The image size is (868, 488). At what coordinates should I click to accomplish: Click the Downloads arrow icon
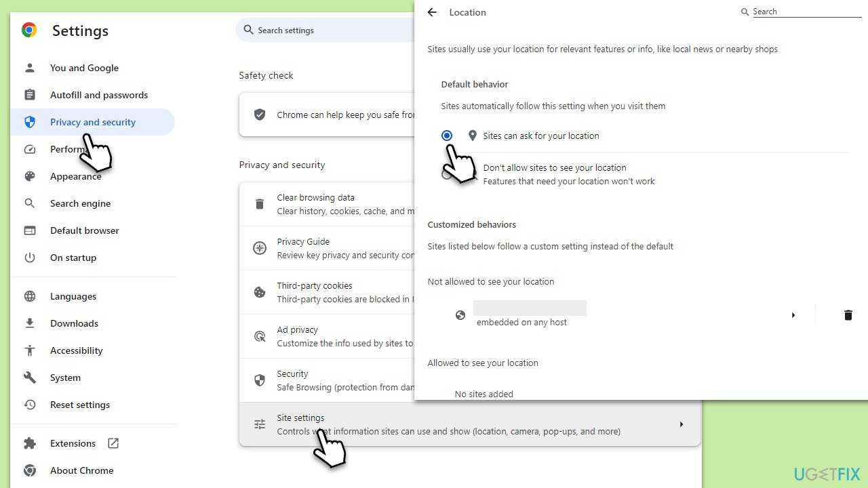29,323
